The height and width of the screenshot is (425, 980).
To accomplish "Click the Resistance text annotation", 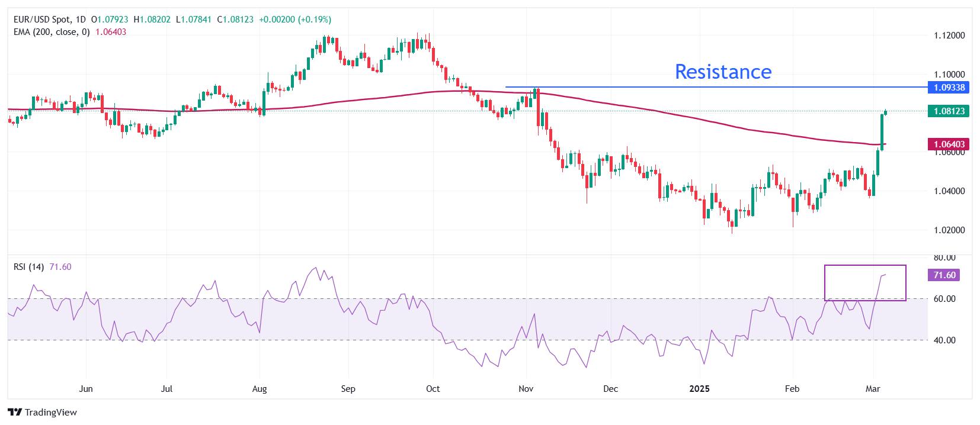I will 723,72.
